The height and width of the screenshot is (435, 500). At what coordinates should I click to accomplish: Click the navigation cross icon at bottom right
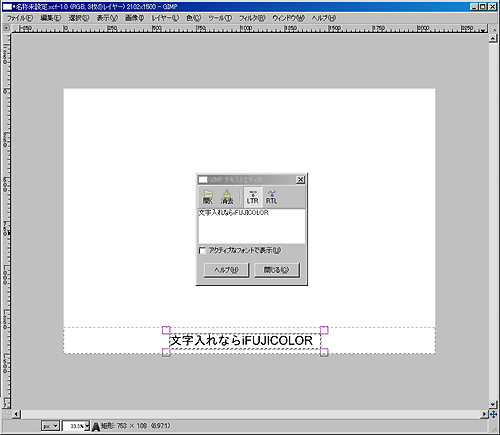493,414
